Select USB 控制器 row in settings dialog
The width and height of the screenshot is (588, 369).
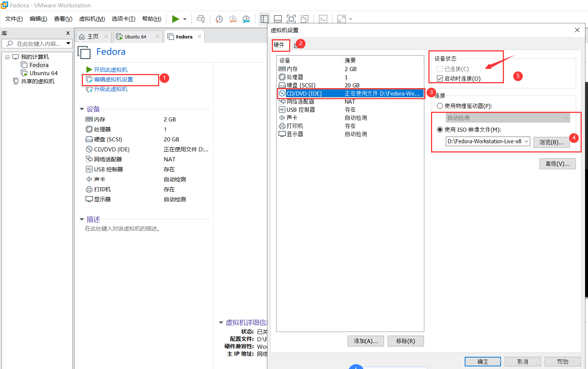[x=350, y=110]
